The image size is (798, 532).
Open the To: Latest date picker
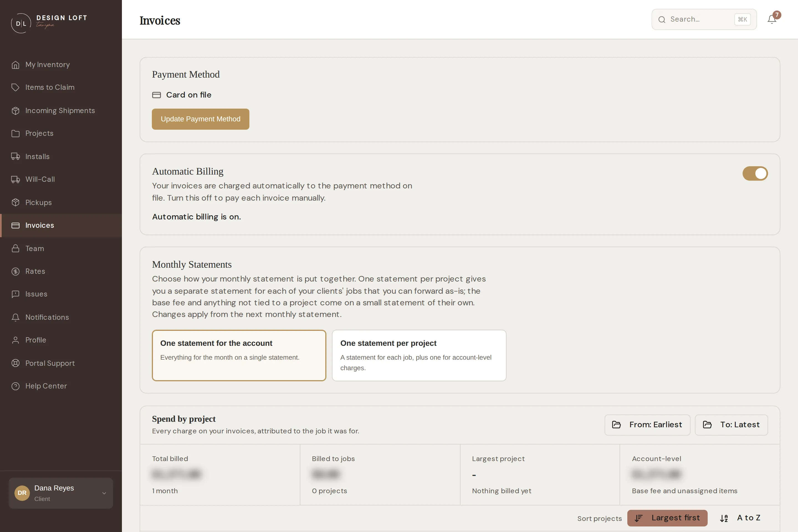click(731, 425)
